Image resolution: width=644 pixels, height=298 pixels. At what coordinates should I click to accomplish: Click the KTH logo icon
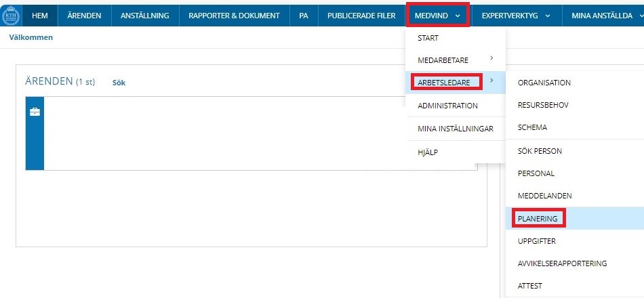tap(11, 16)
